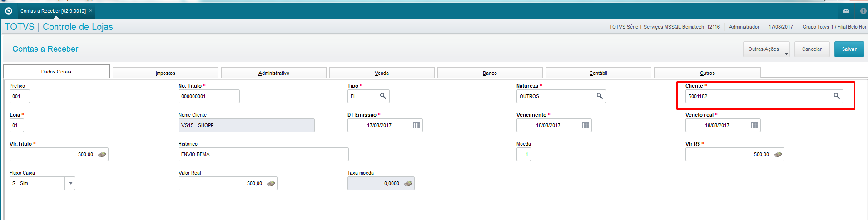The image size is (868, 220).
Task: Click the Vlr R$ calculator icon
Action: [x=778, y=155]
